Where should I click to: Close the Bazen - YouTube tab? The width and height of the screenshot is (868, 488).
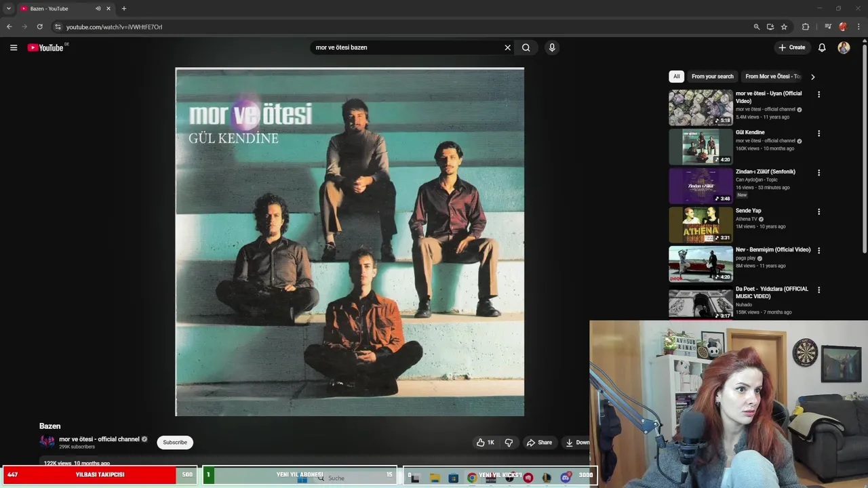[x=108, y=9]
